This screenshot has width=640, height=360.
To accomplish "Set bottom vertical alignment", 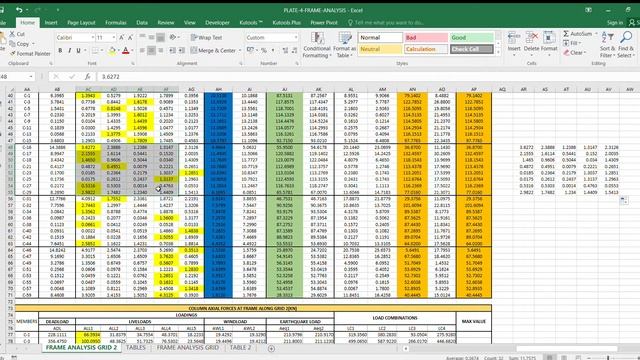I will (160, 38).
